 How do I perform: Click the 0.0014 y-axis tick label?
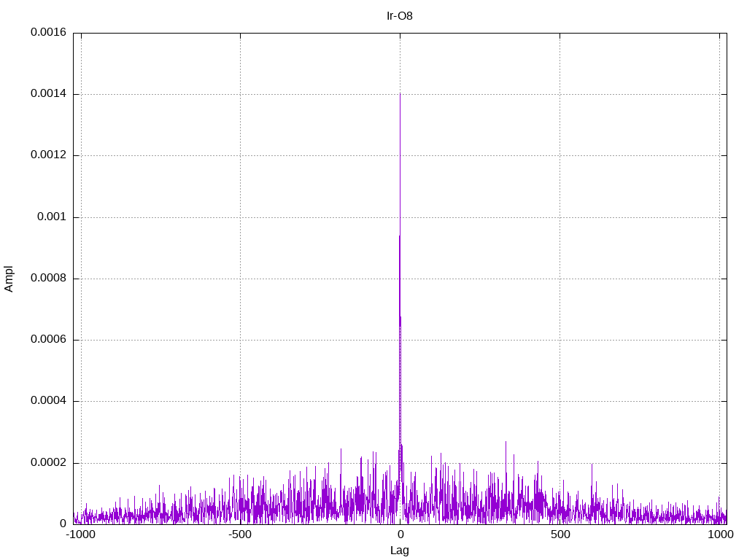(x=49, y=94)
